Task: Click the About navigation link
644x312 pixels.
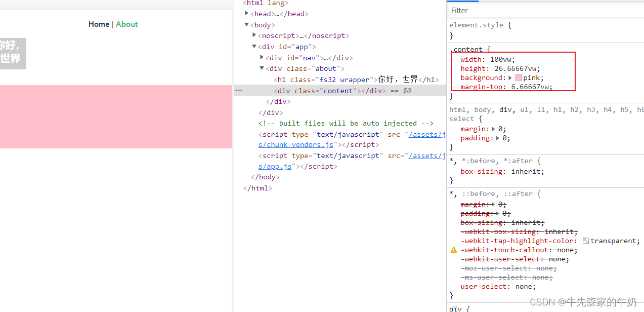Action: (127, 24)
